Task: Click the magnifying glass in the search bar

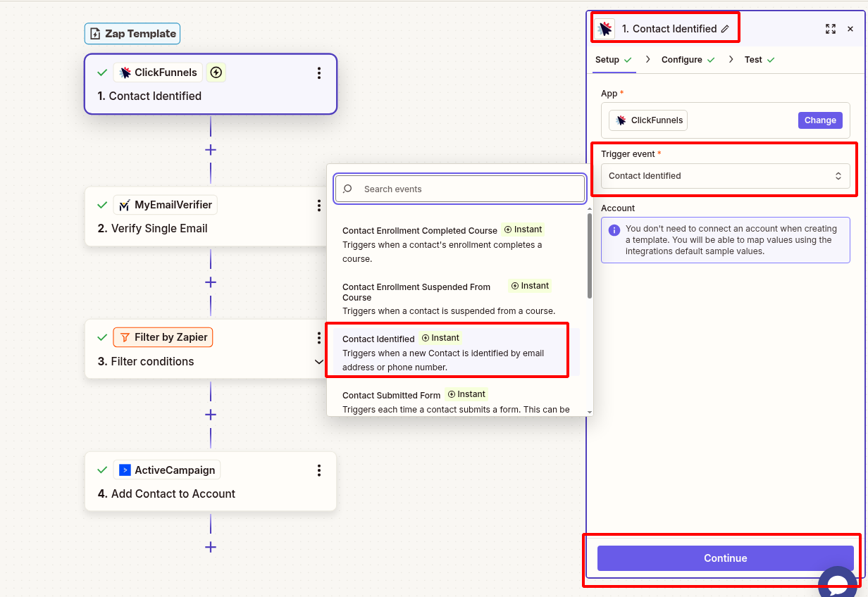Action: (347, 189)
